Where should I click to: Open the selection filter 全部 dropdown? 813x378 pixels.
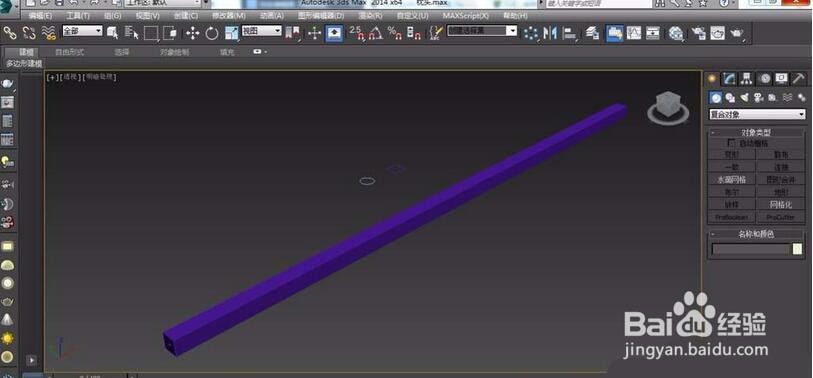(82, 31)
